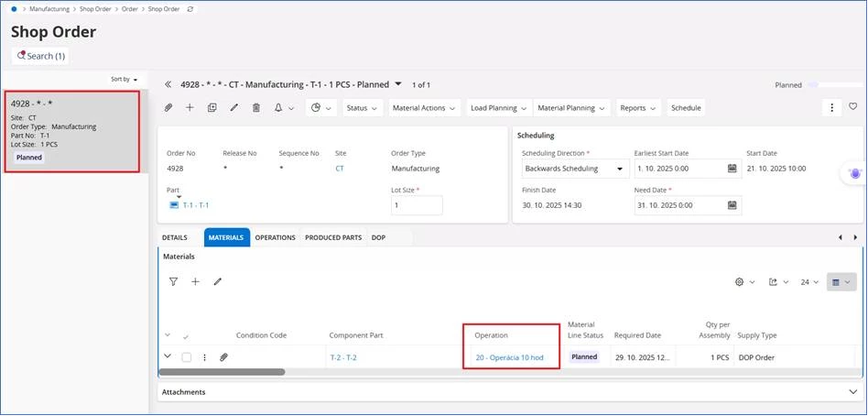Expand all rows using the header chevron
The height and width of the screenshot is (416, 868).
(168, 335)
